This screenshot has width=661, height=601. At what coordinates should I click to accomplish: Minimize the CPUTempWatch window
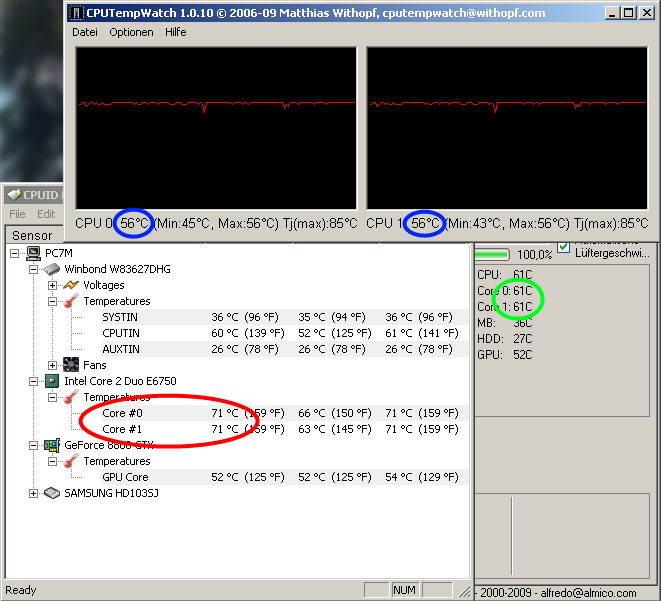(x=613, y=13)
